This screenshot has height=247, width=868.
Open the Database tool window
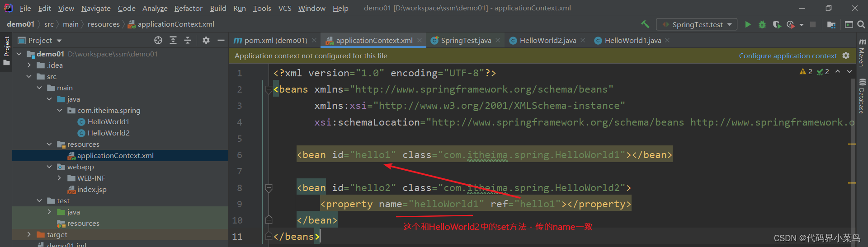pyautogui.click(x=862, y=96)
